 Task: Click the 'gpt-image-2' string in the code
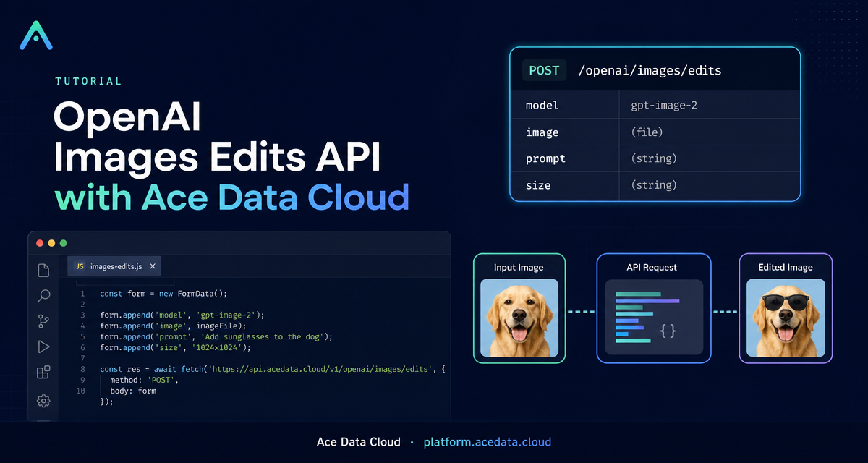[228, 315]
